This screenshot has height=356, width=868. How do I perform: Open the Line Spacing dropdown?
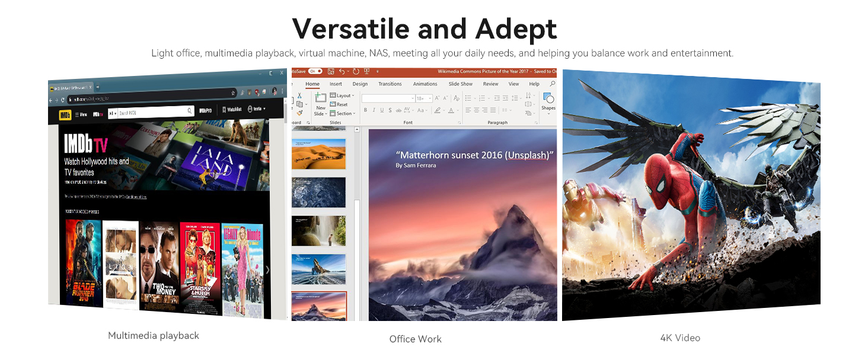click(x=516, y=98)
